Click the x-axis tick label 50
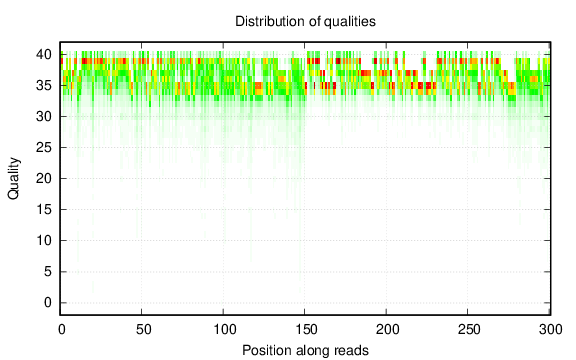 [143, 330]
